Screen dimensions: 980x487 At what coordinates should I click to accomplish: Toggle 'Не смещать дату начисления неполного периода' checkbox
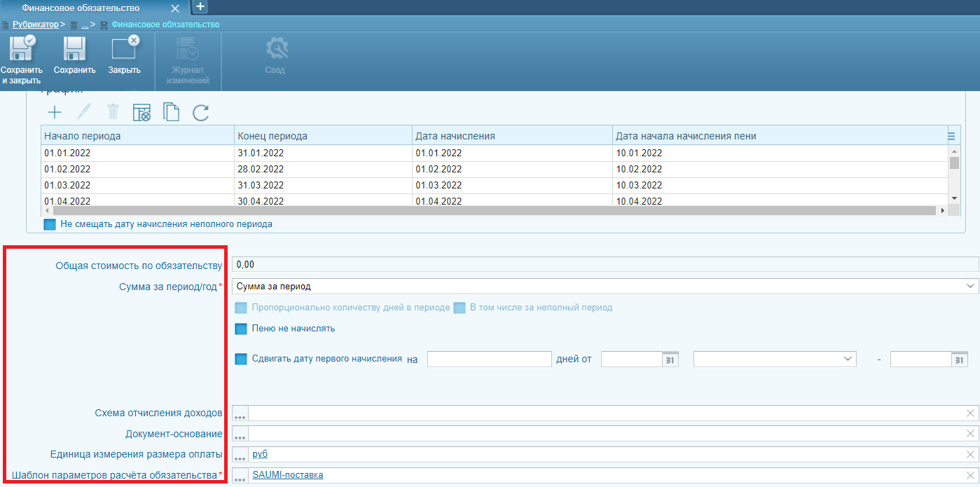50,225
